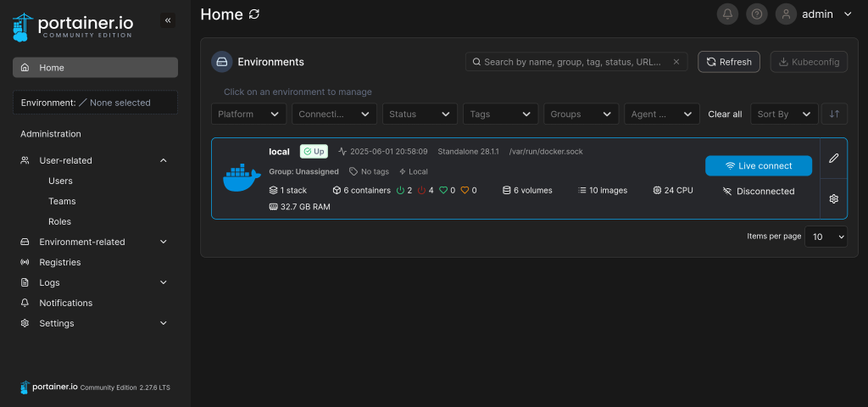868x407 pixels.
Task: Open the Sort By dropdown
Action: click(x=784, y=114)
